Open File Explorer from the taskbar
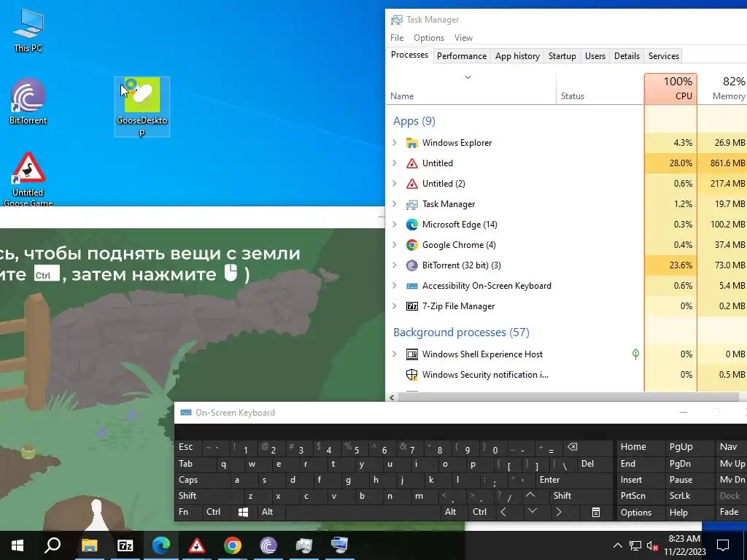Screen dimensions: 747x560 coord(89,545)
